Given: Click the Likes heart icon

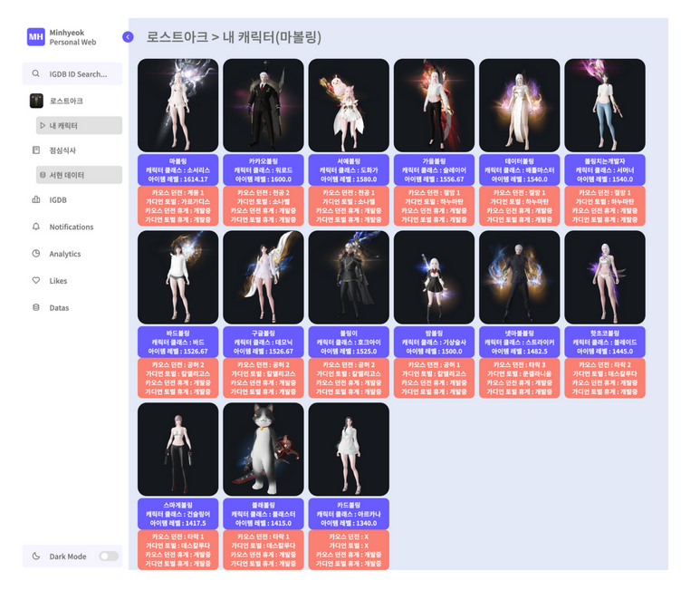Looking at the screenshot, I should pos(36,280).
